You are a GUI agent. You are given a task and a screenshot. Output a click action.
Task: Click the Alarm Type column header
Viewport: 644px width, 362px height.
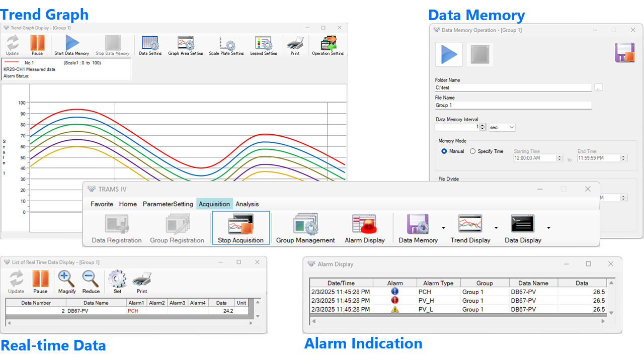pyautogui.click(x=438, y=283)
